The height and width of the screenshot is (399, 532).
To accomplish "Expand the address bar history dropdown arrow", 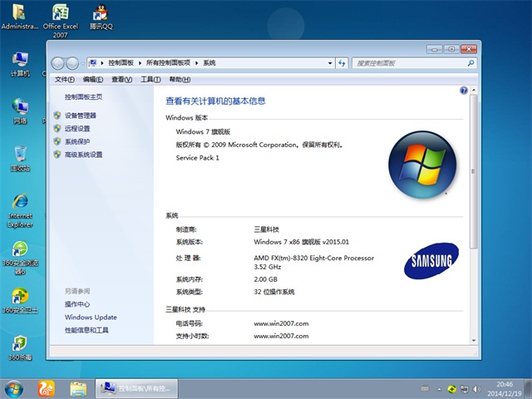I will [328, 63].
